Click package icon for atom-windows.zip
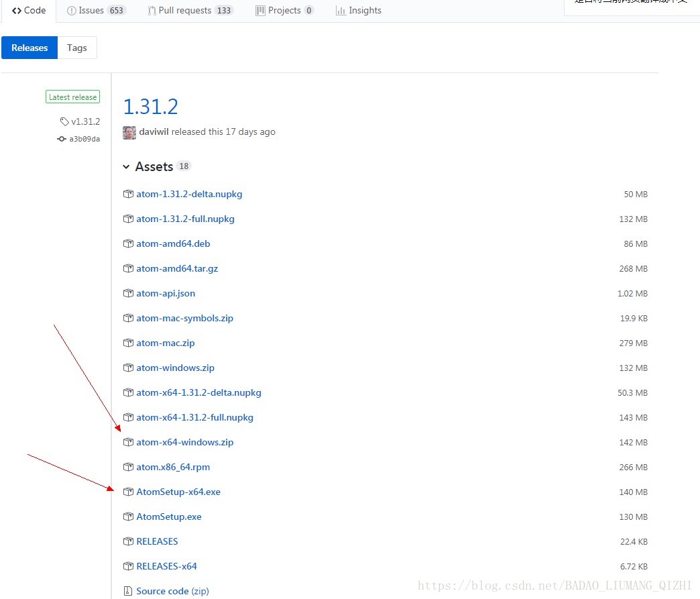The width and height of the screenshot is (700, 599). [x=128, y=367]
